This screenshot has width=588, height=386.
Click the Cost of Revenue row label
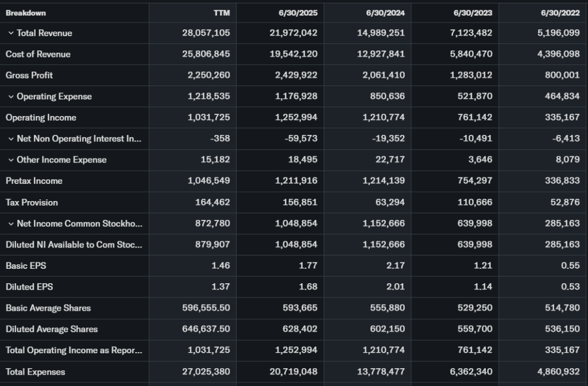click(38, 55)
